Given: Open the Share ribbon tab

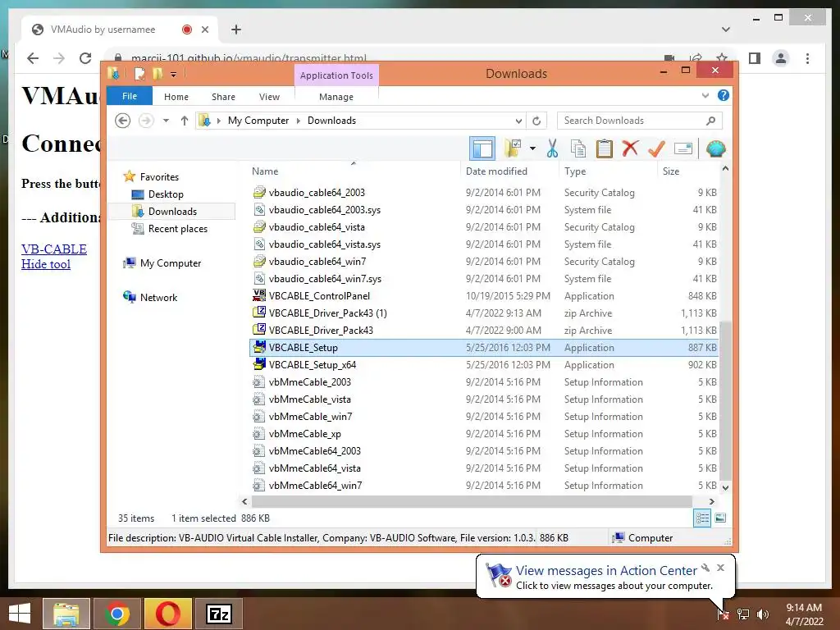Looking at the screenshot, I should coord(223,97).
